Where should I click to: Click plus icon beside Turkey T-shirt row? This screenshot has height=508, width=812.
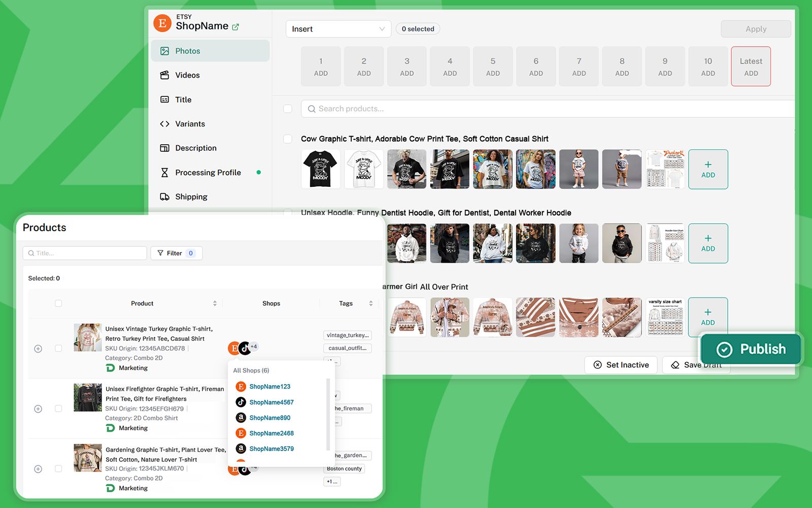pyautogui.click(x=38, y=348)
